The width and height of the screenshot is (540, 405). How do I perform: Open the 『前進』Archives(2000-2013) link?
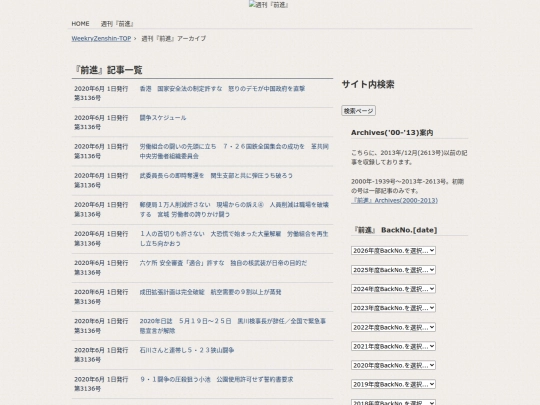[x=394, y=200]
